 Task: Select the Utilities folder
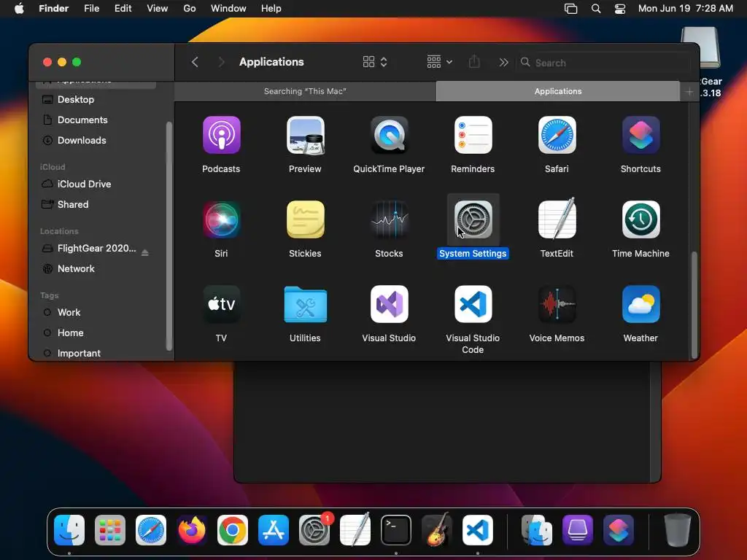305,304
